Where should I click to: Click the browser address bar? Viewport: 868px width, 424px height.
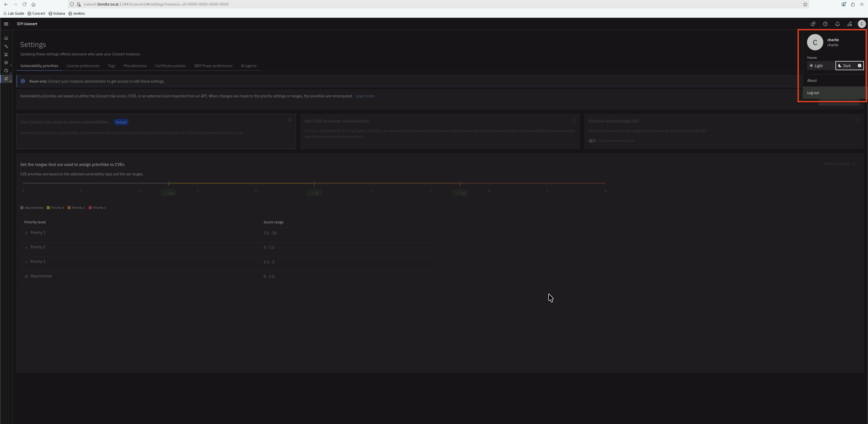[x=438, y=4]
